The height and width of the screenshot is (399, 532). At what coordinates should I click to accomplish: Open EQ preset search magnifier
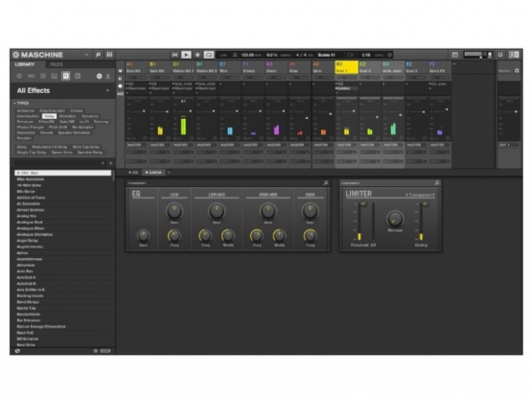point(326,183)
